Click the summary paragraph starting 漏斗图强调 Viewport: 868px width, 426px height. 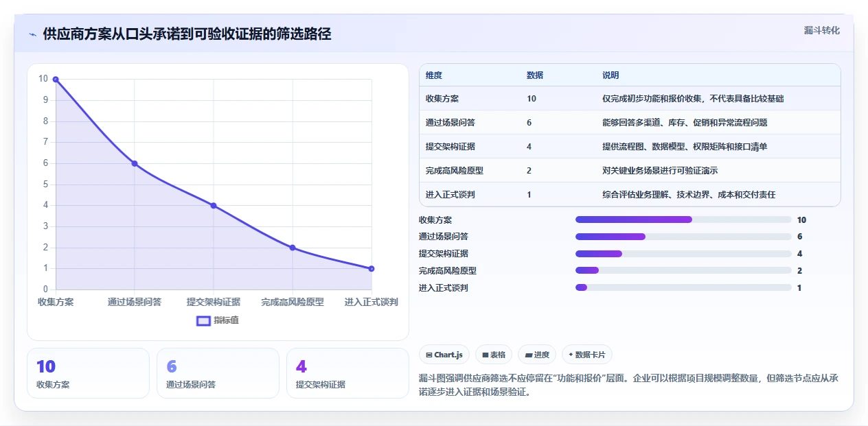tap(628, 386)
